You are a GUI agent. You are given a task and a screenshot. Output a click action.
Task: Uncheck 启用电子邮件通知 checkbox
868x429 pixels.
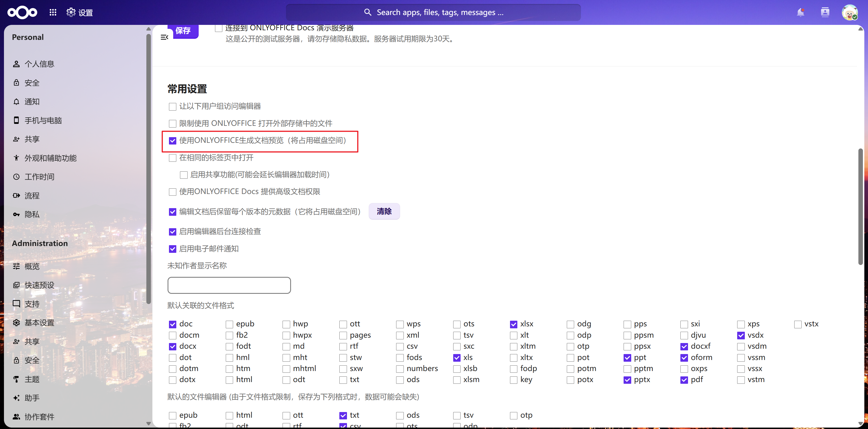pos(173,249)
